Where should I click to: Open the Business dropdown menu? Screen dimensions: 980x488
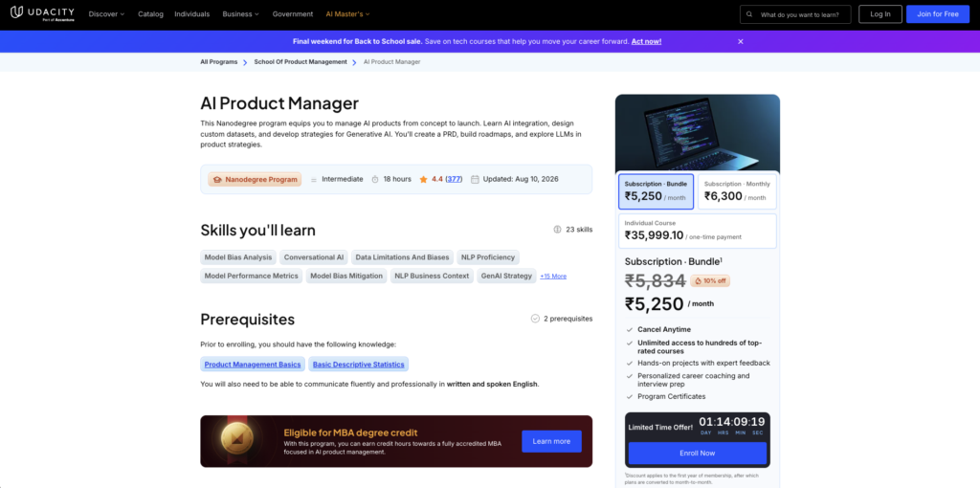point(240,13)
